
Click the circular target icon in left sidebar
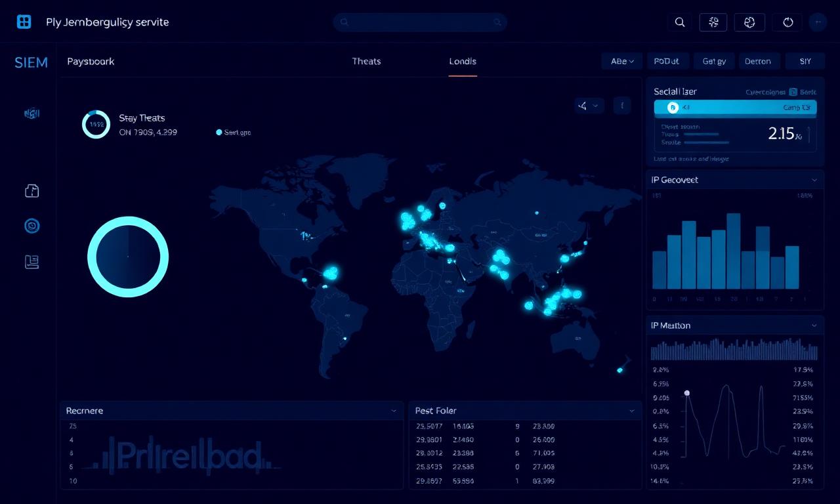31,226
